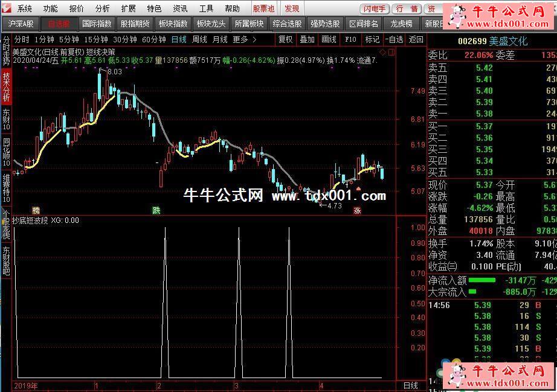Click the orange triangle signal marker on chart
This screenshot has width=557, height=392.
(x=358, y=189)
